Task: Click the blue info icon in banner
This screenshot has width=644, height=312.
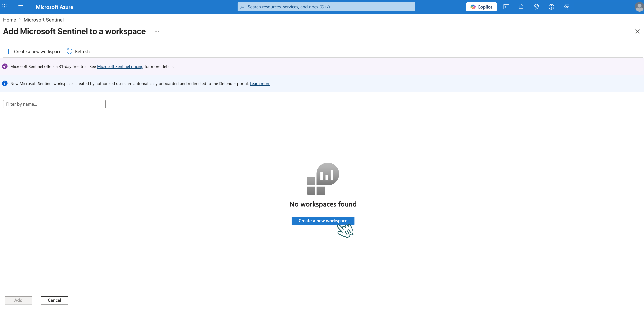Action: (x=5, y=83)
